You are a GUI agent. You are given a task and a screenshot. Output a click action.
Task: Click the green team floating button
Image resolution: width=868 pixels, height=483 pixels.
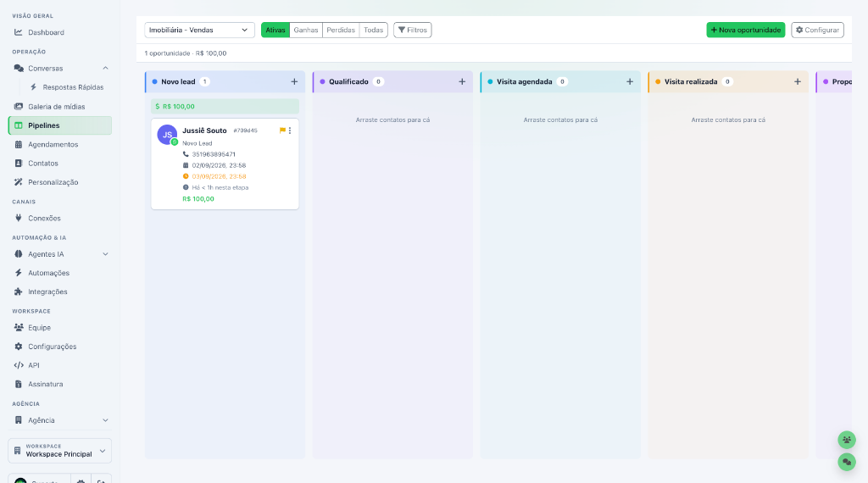(x=847, y=440)
